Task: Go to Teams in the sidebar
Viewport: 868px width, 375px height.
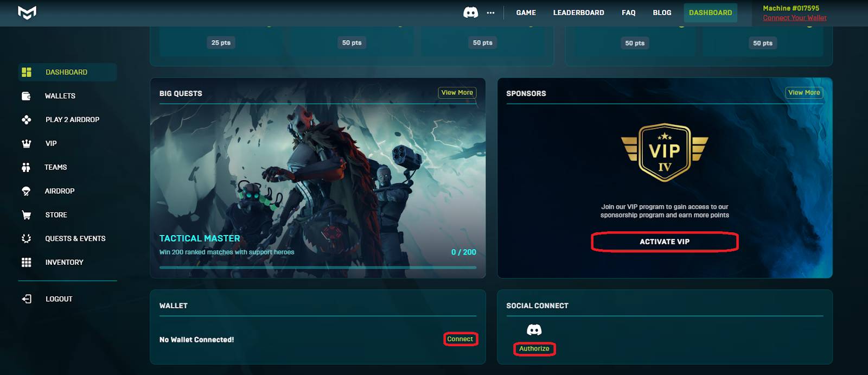Action: coord(56,167)
